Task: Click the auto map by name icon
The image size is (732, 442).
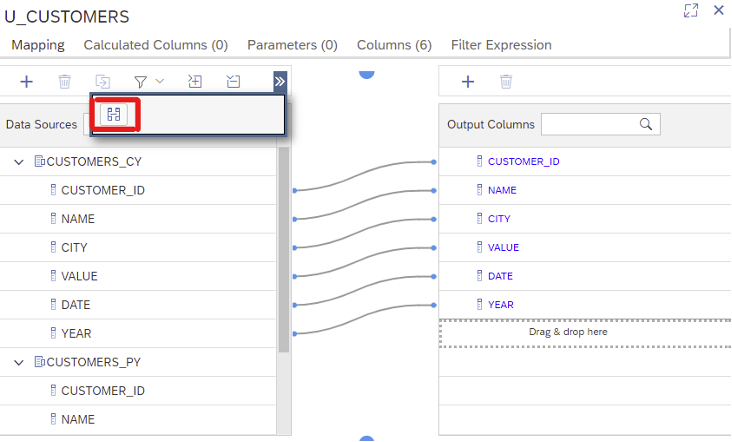Action: point(114,114)
